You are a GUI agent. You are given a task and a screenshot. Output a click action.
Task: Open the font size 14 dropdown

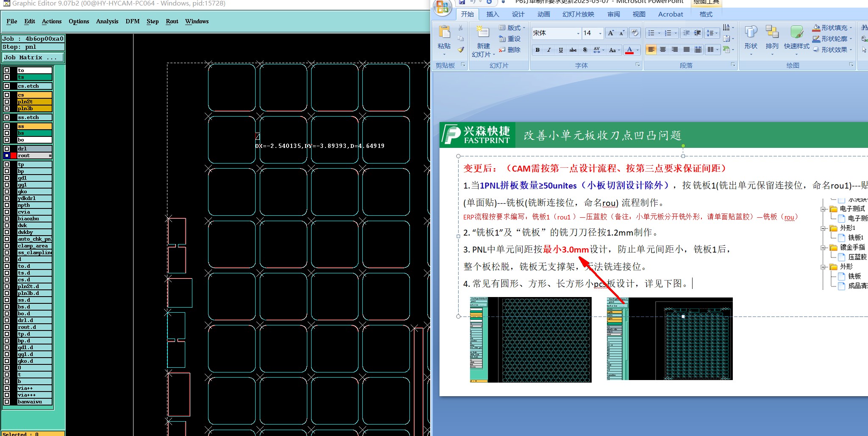pyautogui.click(x=600, y=33)
